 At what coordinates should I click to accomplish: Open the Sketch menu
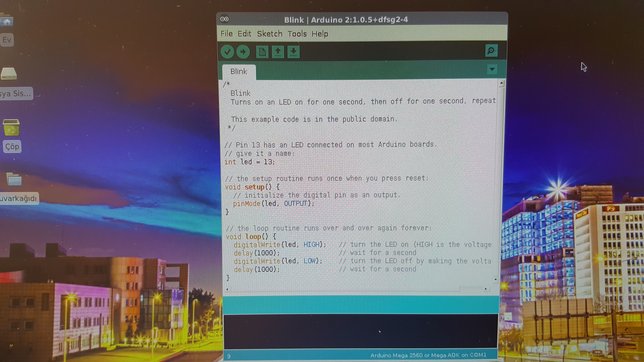(x=270, y=34)
